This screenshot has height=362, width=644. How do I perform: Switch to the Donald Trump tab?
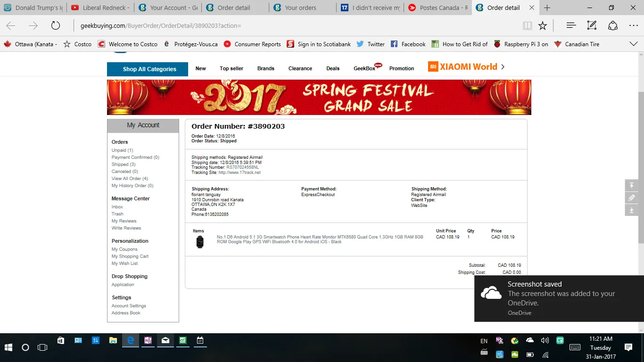coord(33,8)
